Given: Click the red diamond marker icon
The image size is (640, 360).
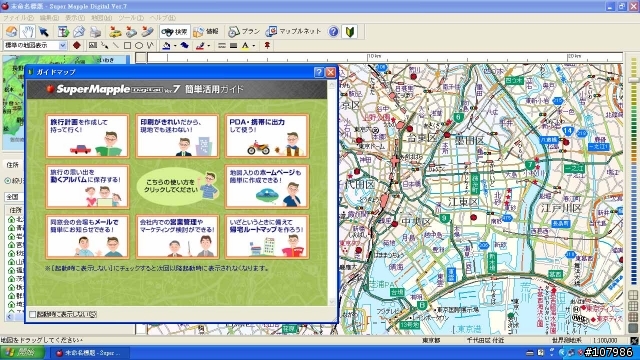Looking at the screenshot, I should coord(76,45).
